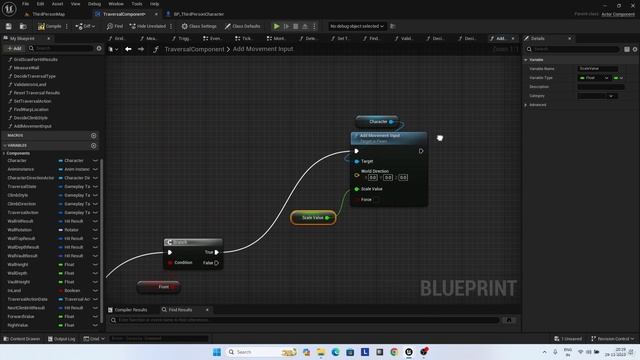Click the Save blueprint icon
640x360 pixels.
coord(9,26)
